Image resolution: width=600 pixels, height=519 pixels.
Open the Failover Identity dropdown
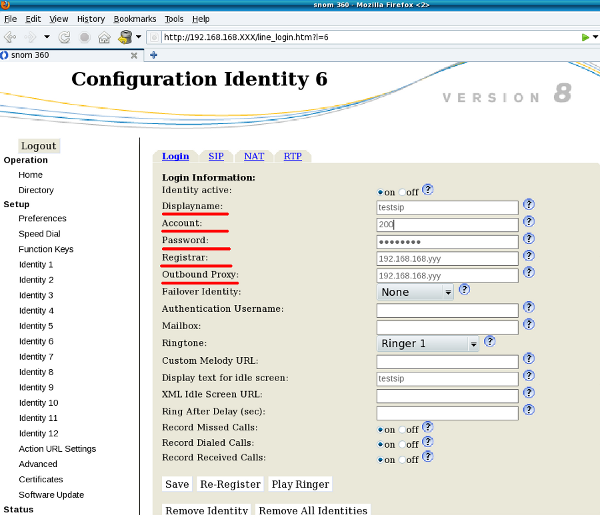tap(415, 292)
